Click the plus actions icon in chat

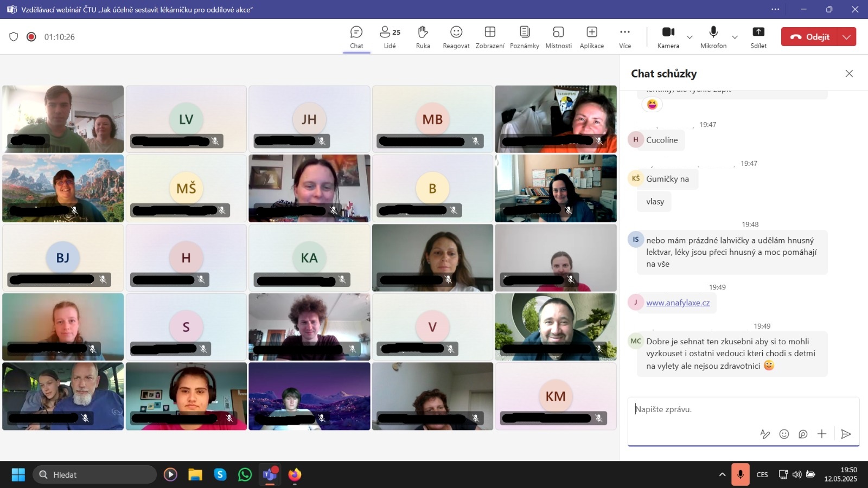(822, 434)
